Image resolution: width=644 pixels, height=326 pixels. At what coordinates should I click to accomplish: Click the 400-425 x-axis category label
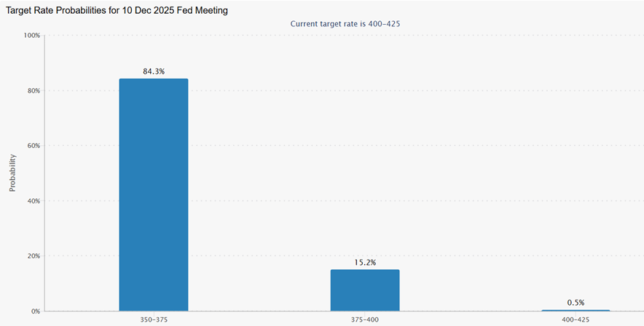(576, 319)
